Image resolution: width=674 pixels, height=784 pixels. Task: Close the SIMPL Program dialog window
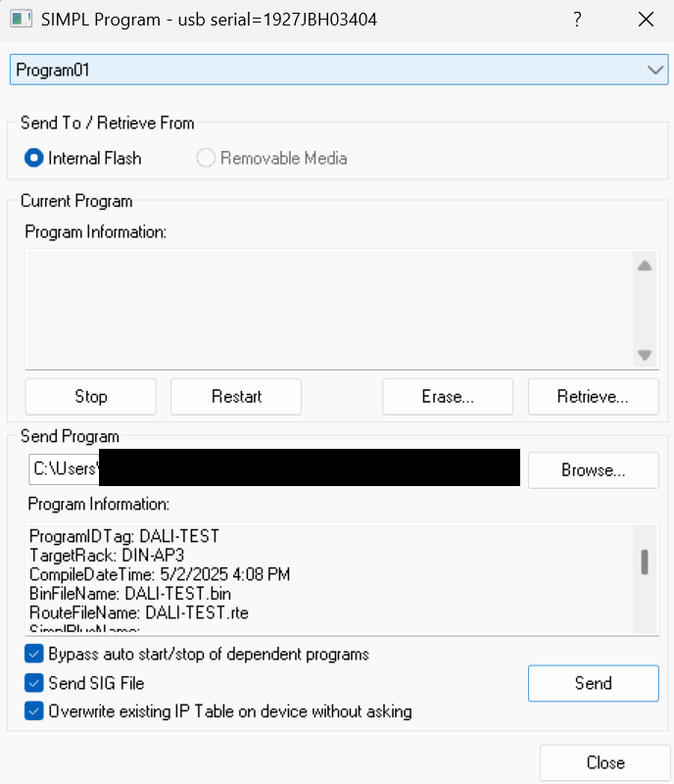(x=646, y=20)
